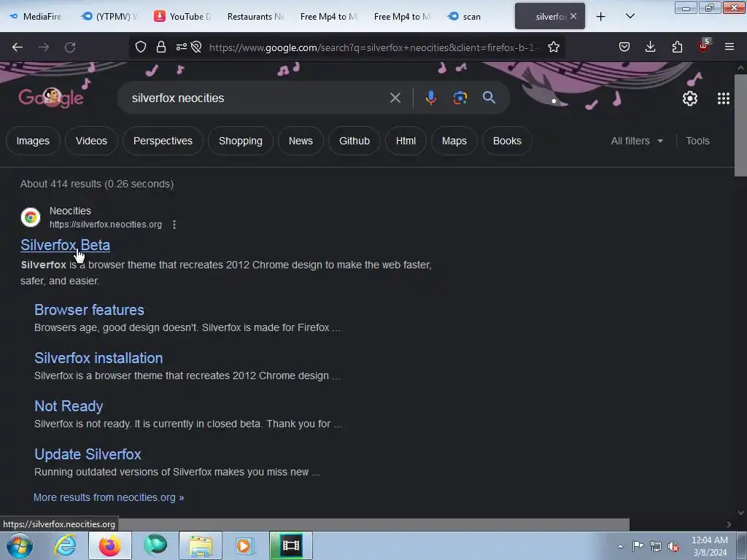Open the extensions puzzle icon
This screenshot has width=747, height=560.
[677, 47]
